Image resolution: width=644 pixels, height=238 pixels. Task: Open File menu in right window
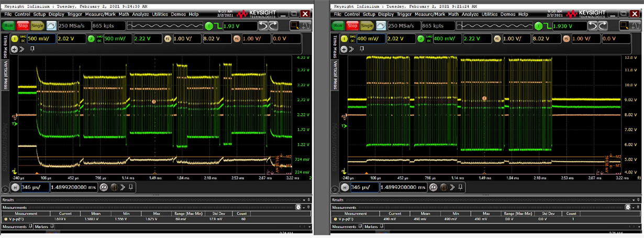tap(338, 14)
